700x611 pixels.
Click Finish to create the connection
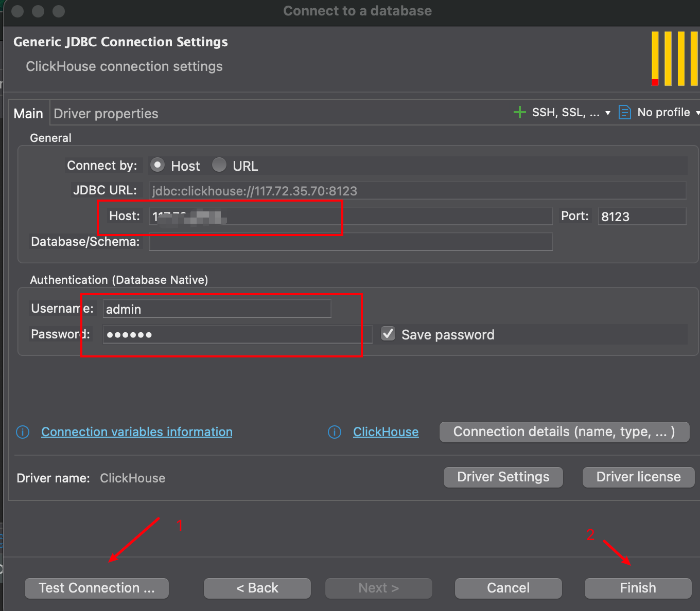click(x=638, y=588)
